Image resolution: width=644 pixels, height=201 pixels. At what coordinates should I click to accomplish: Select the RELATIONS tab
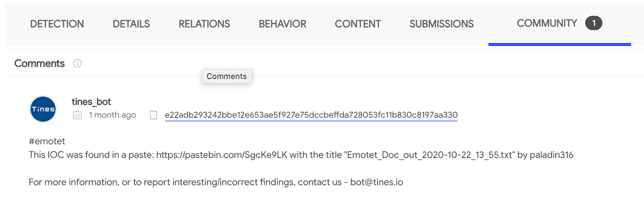(x=204, y=24)
